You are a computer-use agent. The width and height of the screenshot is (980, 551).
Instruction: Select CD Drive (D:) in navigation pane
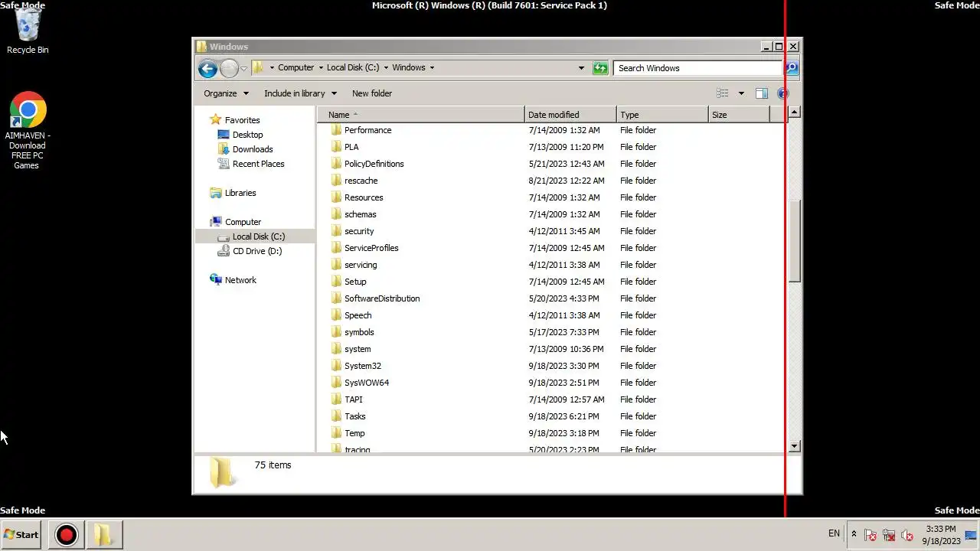pos(256,251)
